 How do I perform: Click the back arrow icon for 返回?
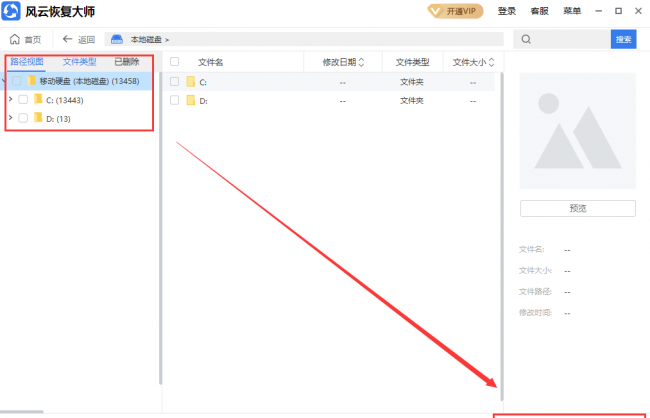(x=67, y=39)
